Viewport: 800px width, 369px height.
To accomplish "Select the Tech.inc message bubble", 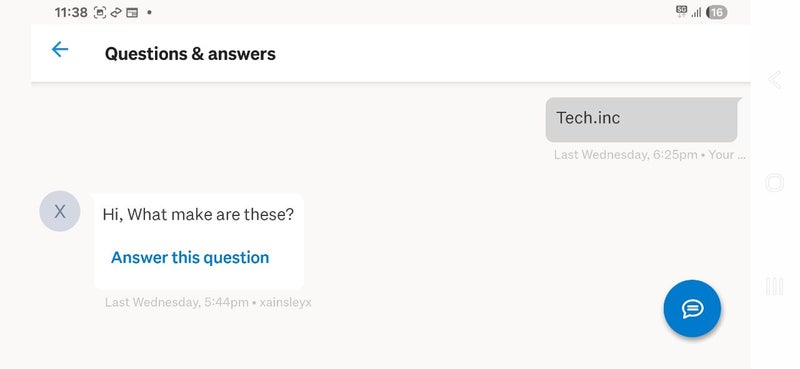I will tap(643, 119).
